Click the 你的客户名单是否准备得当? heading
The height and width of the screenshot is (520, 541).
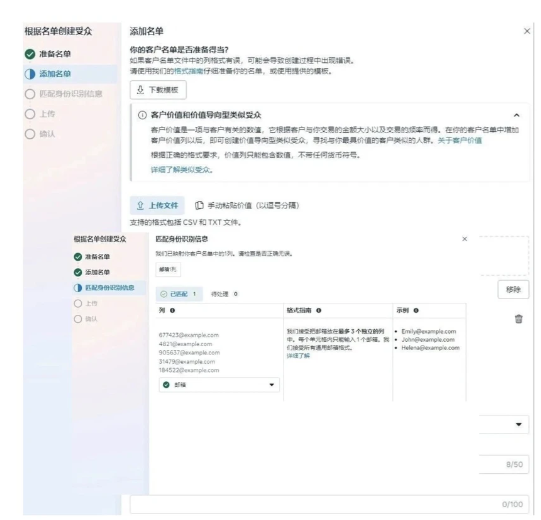pos(179,50)
